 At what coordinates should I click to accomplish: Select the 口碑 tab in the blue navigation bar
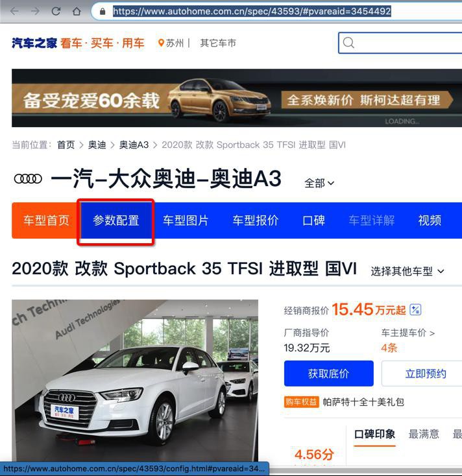pos(314,220)
